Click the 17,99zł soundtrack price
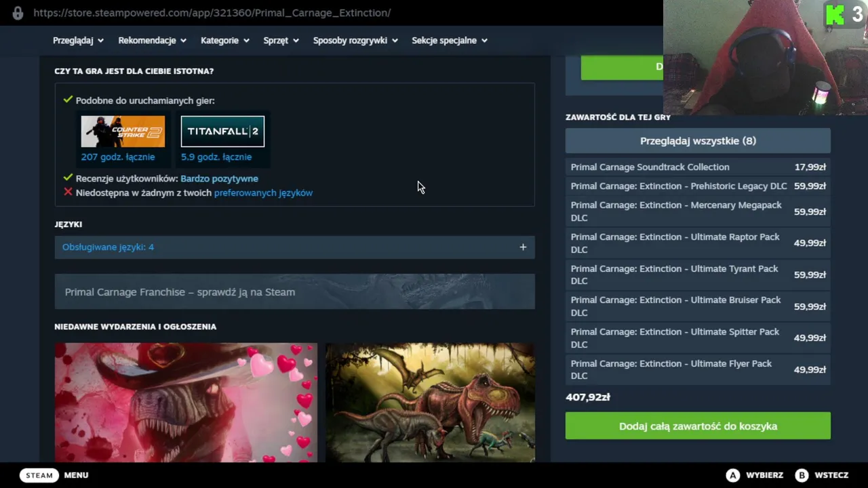868x488 pixels. click(x=810, y=167)
